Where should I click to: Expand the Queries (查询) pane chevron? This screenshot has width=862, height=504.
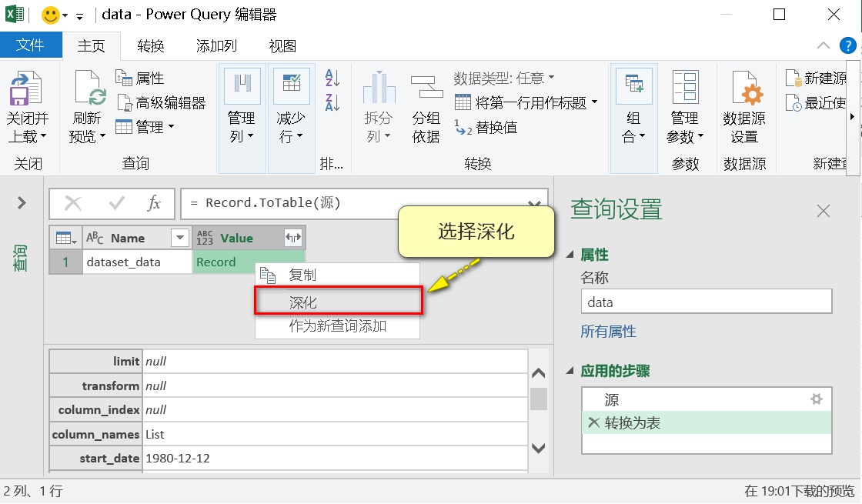22,203
